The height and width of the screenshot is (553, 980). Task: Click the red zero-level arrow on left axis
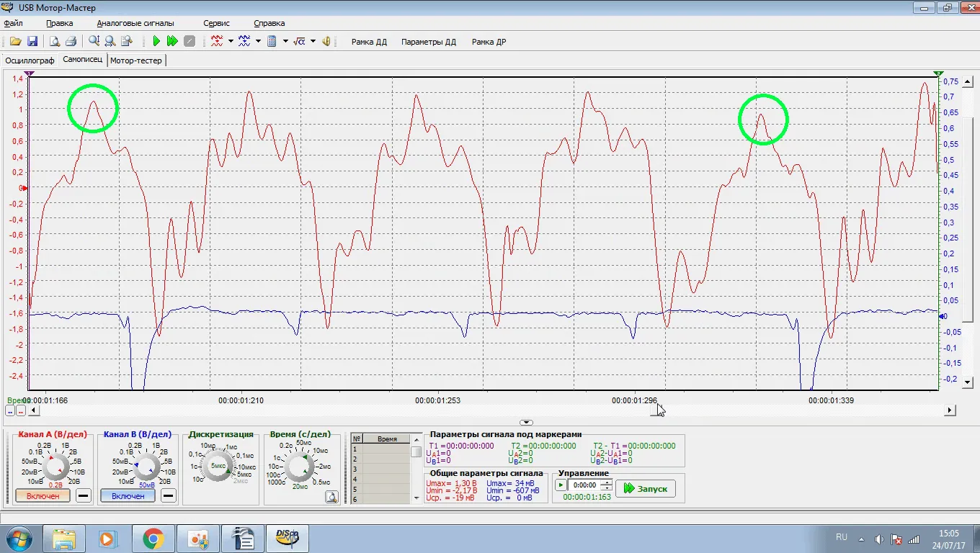click(x=24, y=188)
